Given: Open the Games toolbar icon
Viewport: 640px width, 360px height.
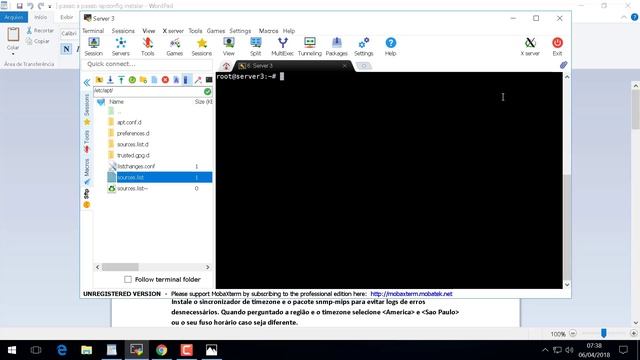Looking at the screenshot, I should [174, 47].
